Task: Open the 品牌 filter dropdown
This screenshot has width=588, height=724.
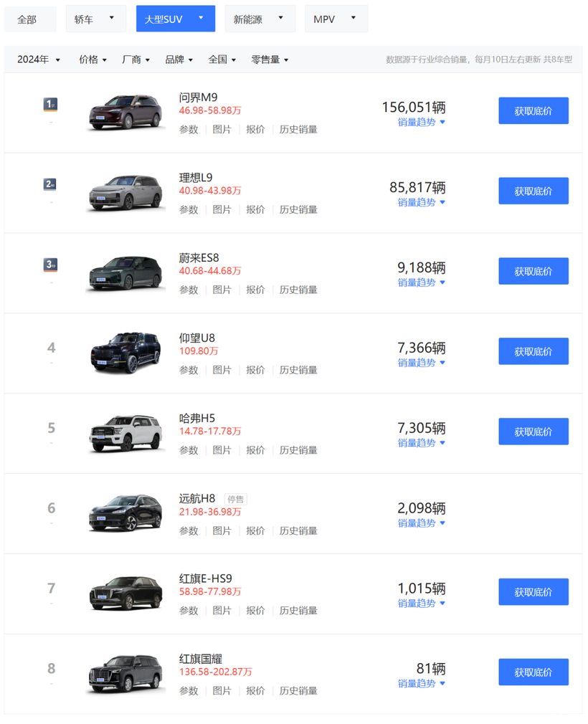Action: [179, 59]
